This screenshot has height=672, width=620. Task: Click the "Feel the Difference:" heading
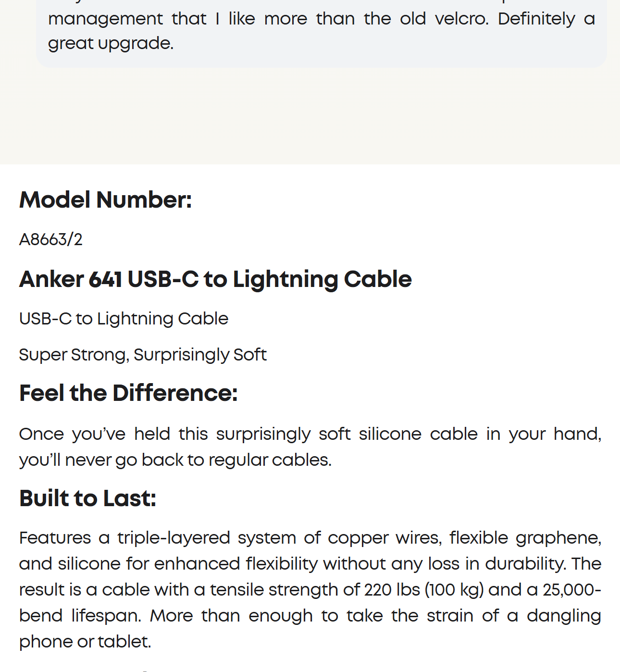point(128,393)
